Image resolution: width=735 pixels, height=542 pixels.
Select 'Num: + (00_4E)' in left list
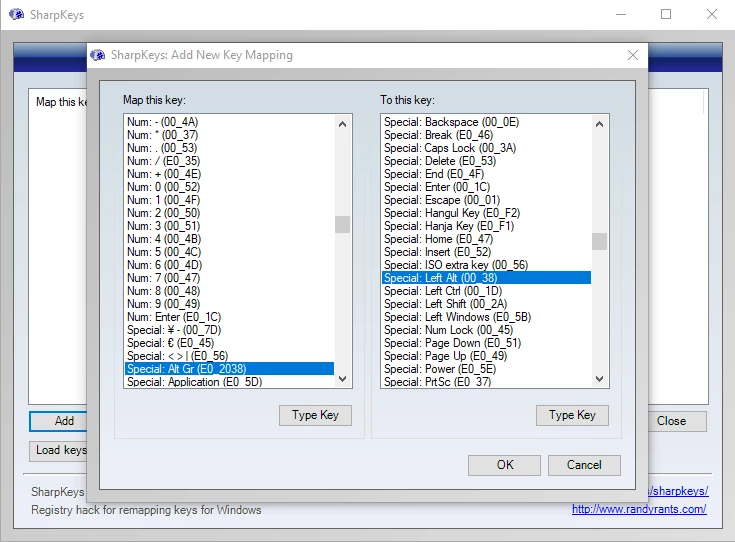[230, 174]
